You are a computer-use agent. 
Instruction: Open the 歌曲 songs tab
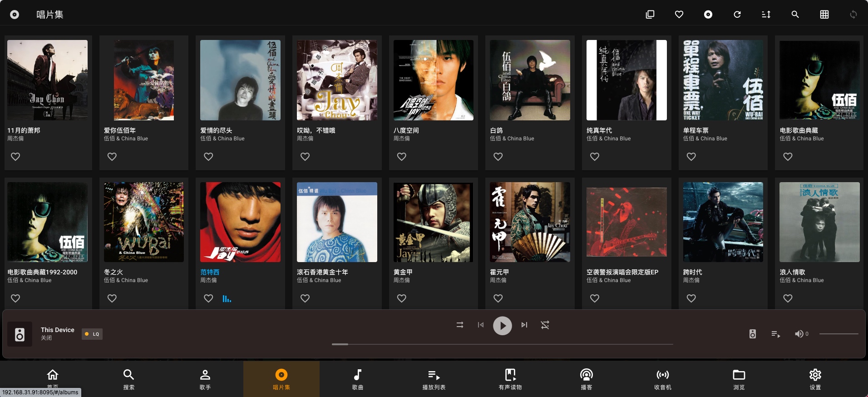358,379
